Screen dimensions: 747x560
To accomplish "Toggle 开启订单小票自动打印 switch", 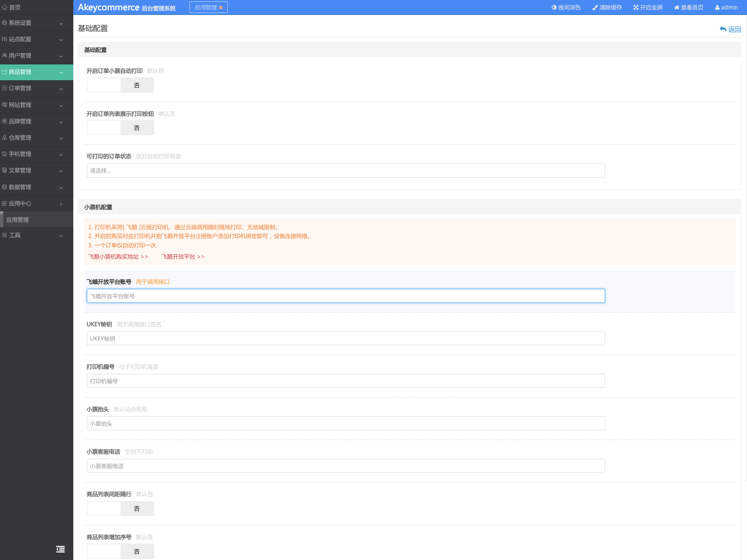I will coord(120,85).
